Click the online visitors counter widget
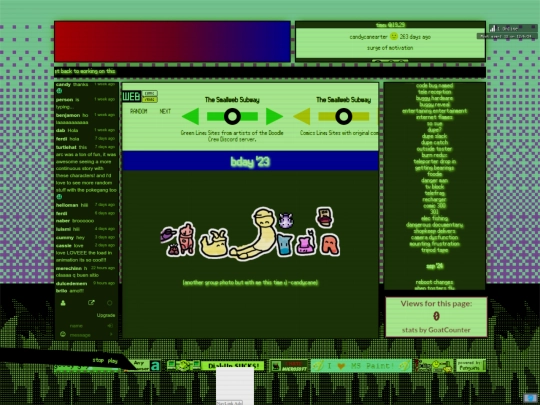540x405 pixels. [513, 28]
